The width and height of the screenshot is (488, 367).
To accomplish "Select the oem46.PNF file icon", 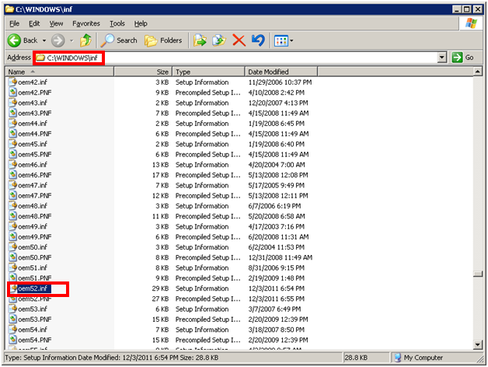I will pos(13,175).
